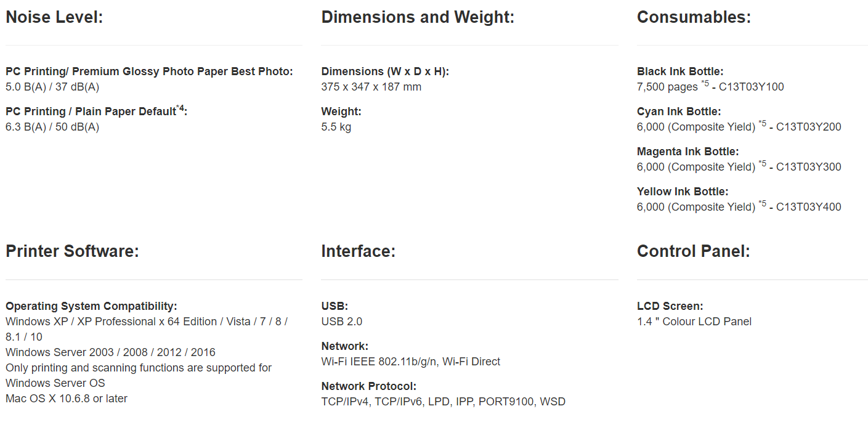Click footnote 5 on Cyan Ink Bottle line
The height and width of the screenshot is (422, 868).
coord(762,124)
